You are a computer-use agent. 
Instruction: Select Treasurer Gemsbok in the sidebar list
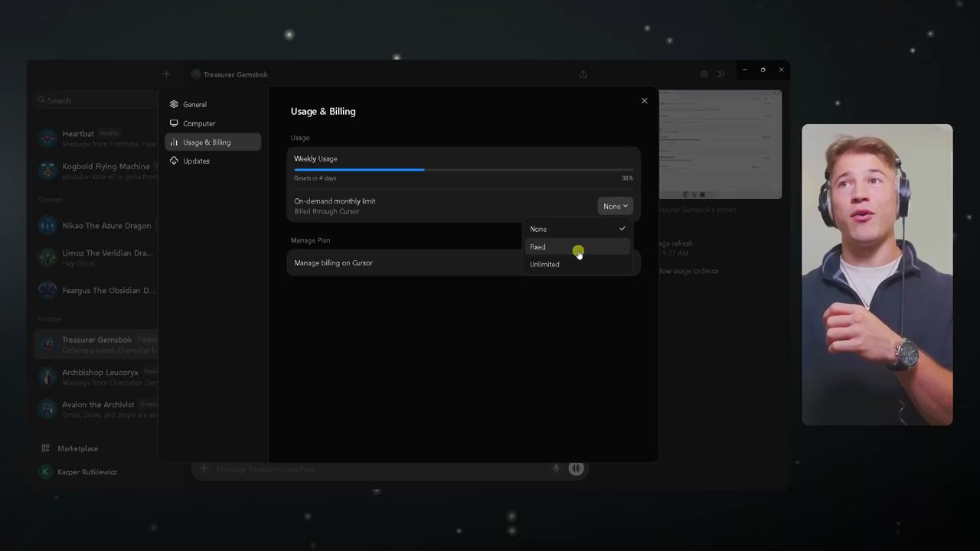pyautogui.click(x=96, y=344)
